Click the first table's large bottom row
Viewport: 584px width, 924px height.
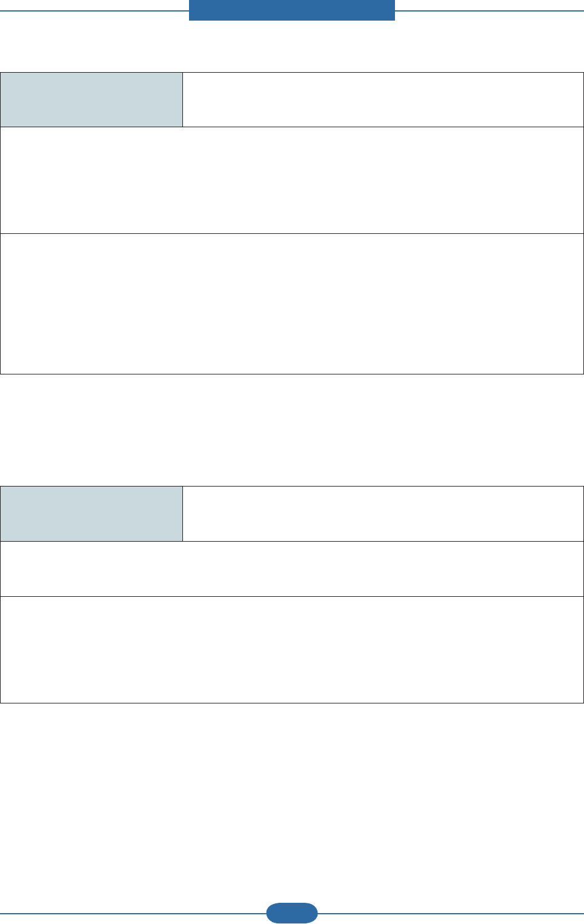[x=291, y=304]
